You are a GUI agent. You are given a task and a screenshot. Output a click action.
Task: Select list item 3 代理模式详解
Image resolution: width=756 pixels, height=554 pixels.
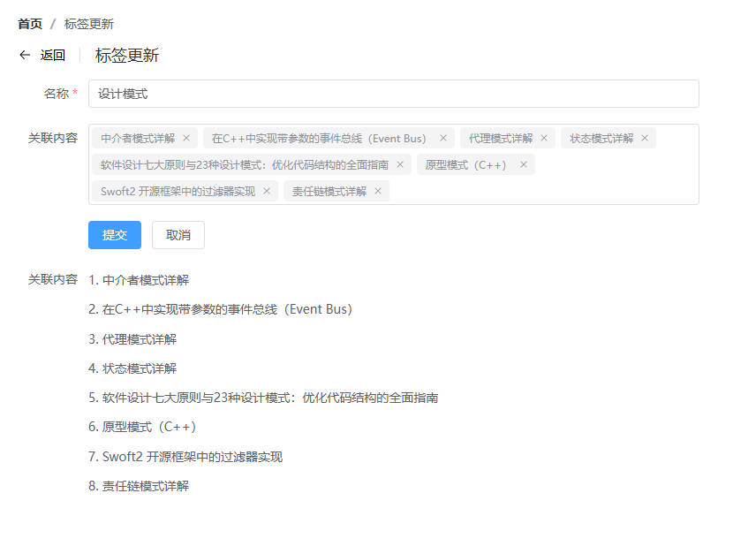point(132,339)
